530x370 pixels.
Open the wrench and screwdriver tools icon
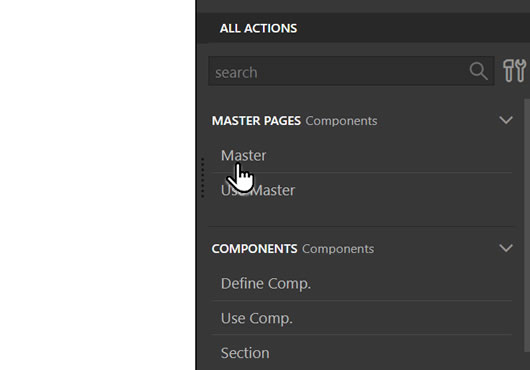coord(514,71)
